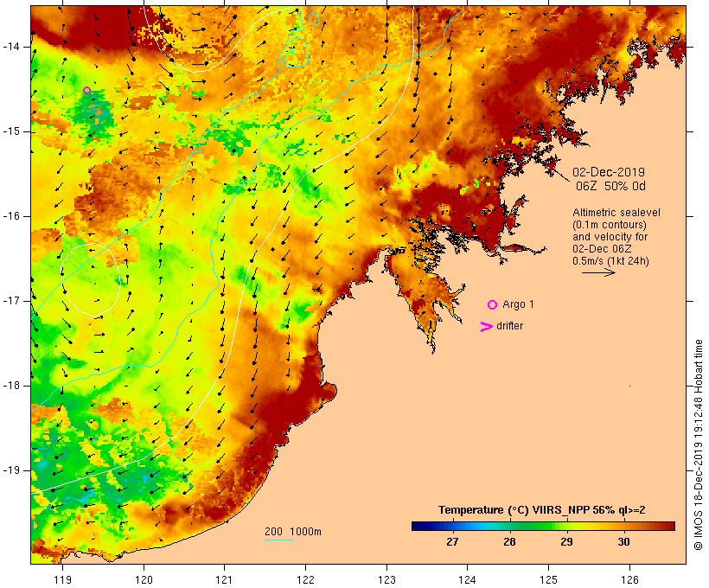Click the '200 1000m' isobath label

coord(293,532)
